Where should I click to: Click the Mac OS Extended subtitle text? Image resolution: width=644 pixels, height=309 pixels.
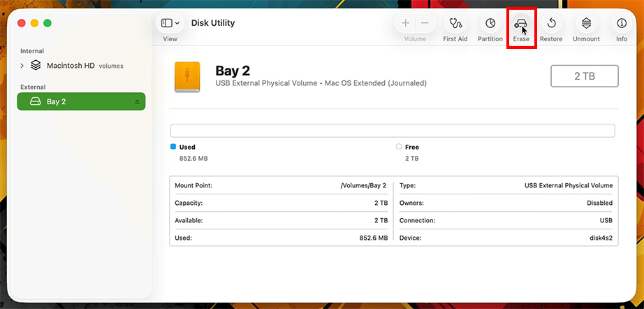click(375, 83)
